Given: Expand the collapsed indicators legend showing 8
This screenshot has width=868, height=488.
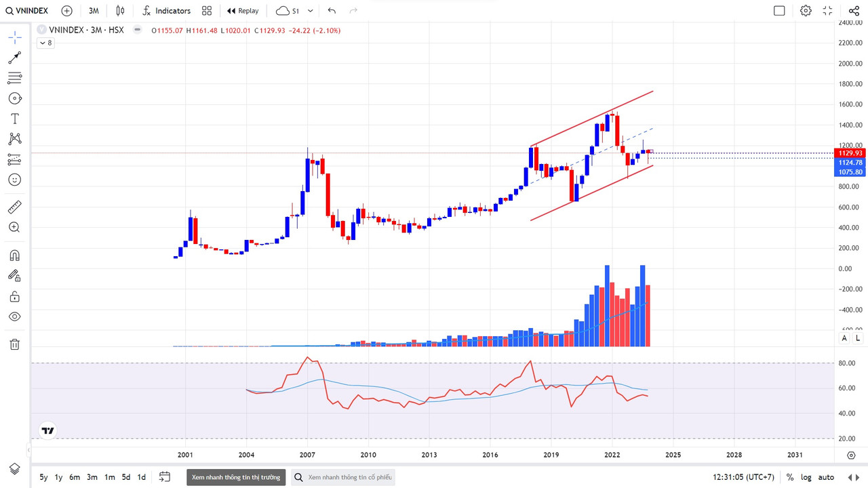Looking at the screenshot, I should (x=45, y=43).
